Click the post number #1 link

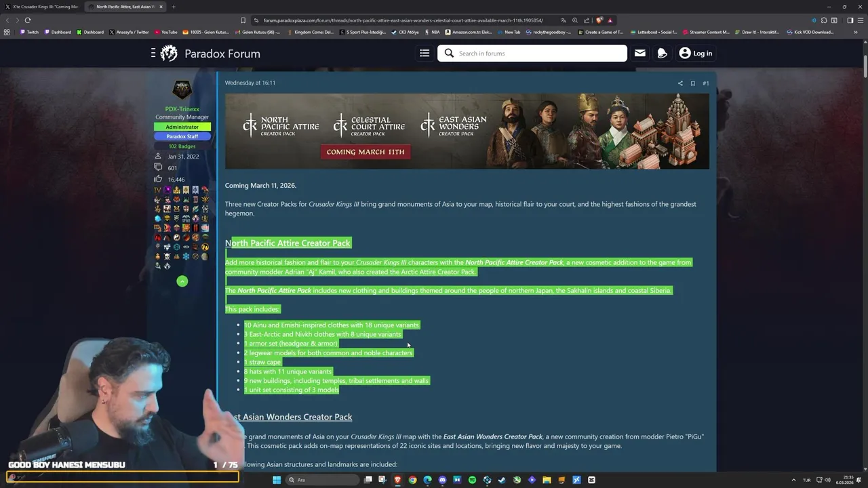click(705, 83)
